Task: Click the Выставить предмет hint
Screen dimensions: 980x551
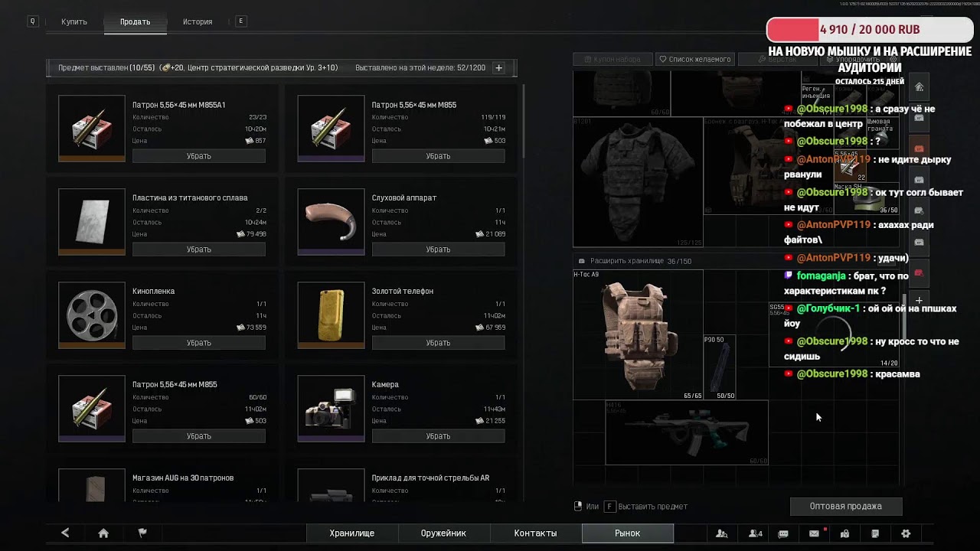Action: [x=653, y=507]
